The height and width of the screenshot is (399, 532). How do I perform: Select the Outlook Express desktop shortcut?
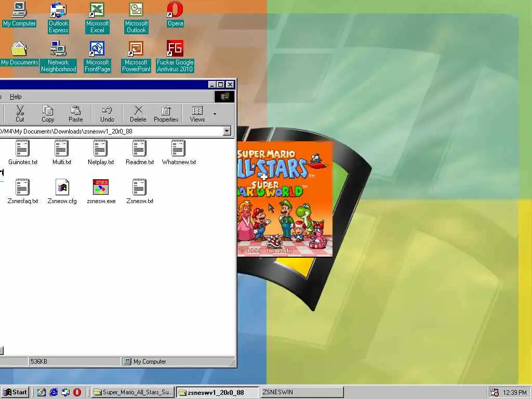pyautogui.click(x=58, y=18)
